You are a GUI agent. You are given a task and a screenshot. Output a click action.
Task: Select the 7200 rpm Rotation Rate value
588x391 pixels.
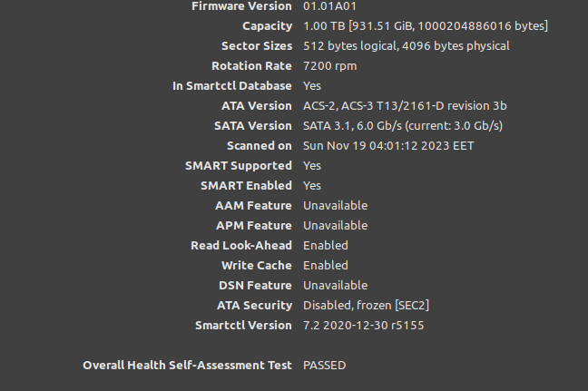329,65
